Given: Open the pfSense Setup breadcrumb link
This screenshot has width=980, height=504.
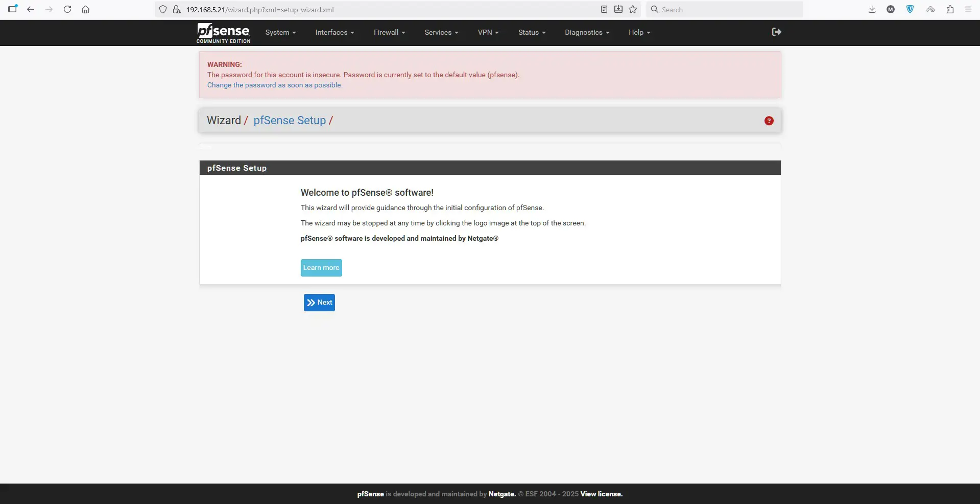Looking at the screenshot, I should click(x=290, y=120).
